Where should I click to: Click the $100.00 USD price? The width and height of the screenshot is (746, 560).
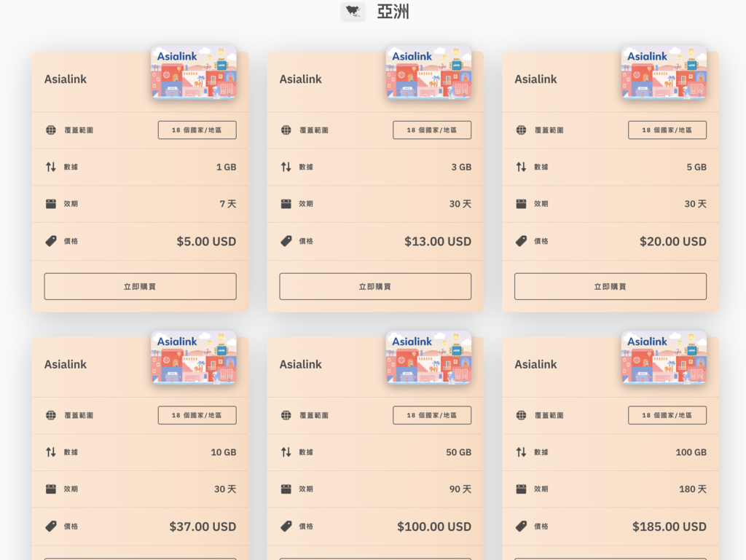point(434,527)
